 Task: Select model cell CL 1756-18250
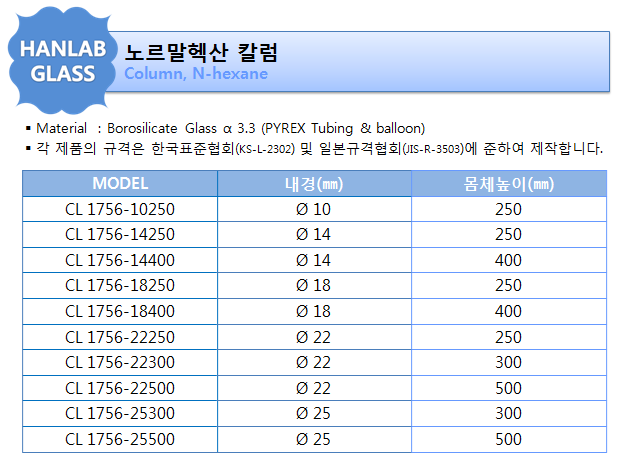[x=120, y=285]
